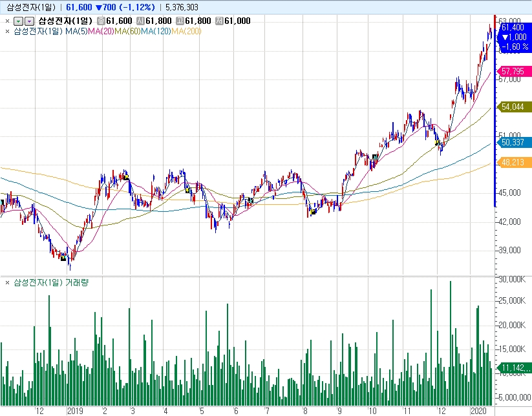This screenshot has height=416, width=532.
Task: Select the pink MA(20) legend label
Action: 101,32
